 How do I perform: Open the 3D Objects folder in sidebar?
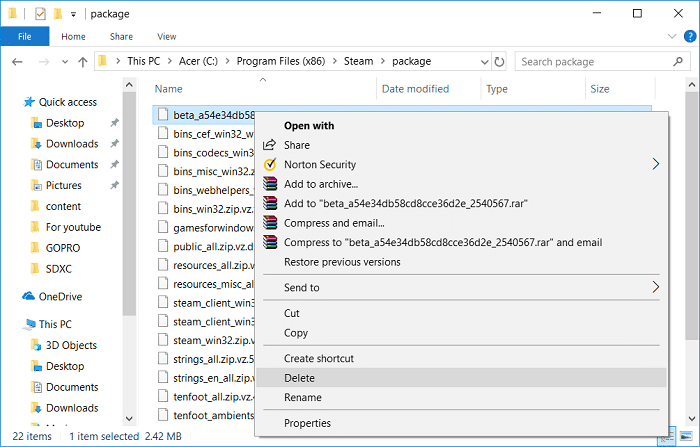[71, 345]
